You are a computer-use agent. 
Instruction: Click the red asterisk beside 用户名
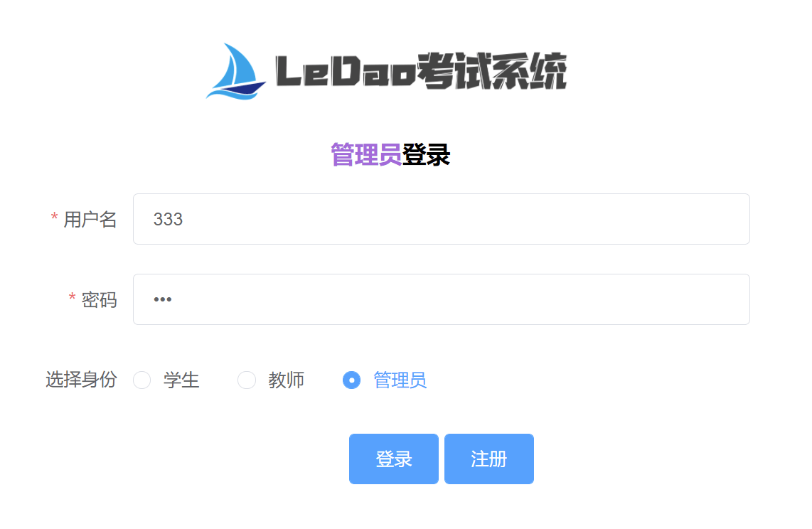point(54,218)
